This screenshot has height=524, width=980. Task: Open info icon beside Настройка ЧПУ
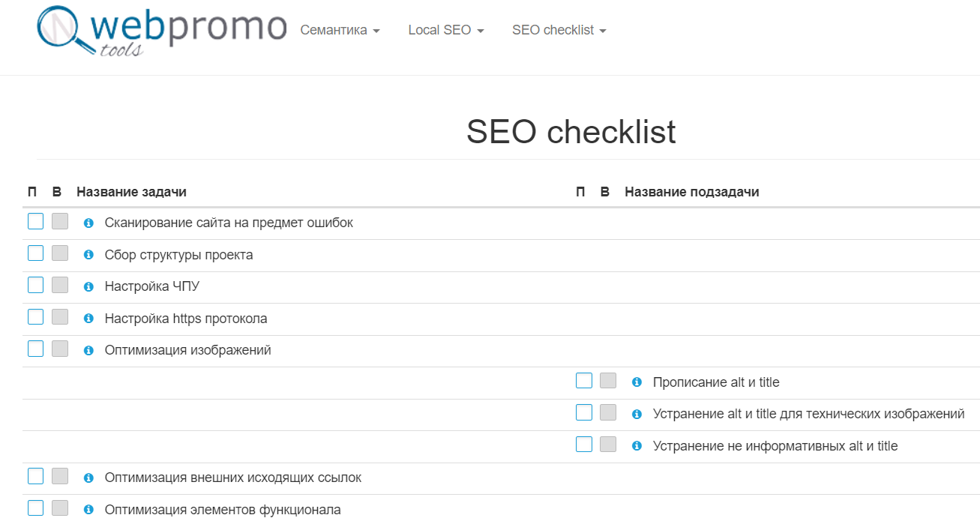(x=88, y=287)
